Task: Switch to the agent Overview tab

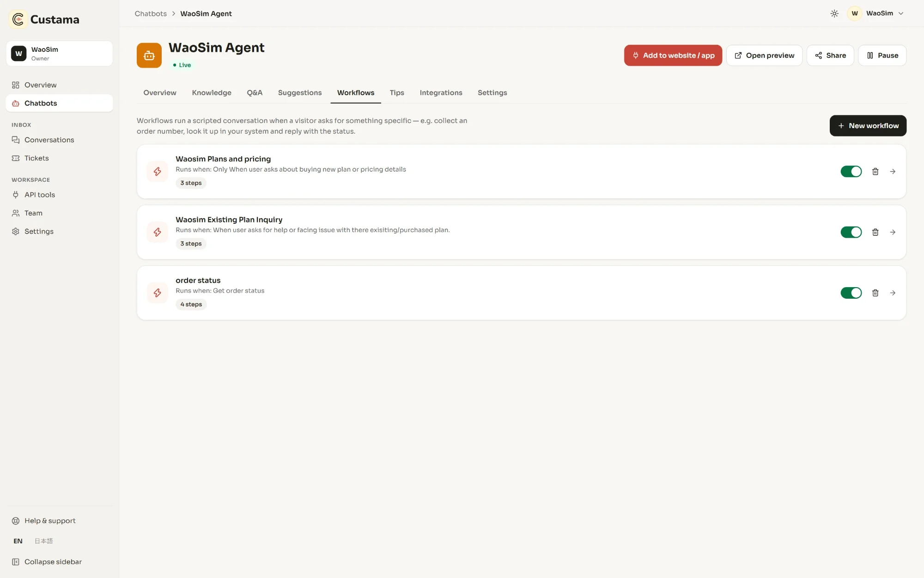Action: coord(160,93)
